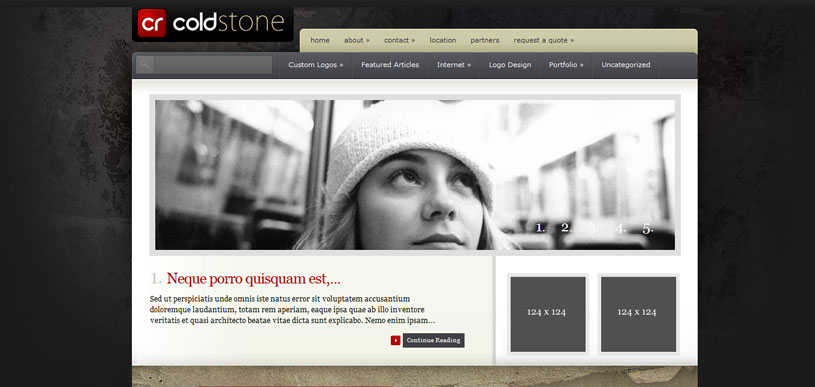Go to the home menu item
The width and height of the screenshot is (815, 387).
(x=320, y=40)
